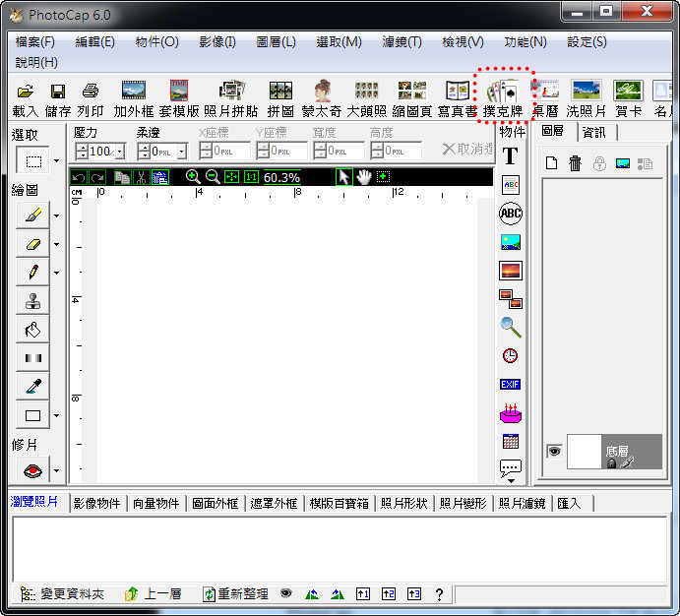Click the zoom in magnifier
Viewport: 680px width, 616px height.
(x=193, y=177)
